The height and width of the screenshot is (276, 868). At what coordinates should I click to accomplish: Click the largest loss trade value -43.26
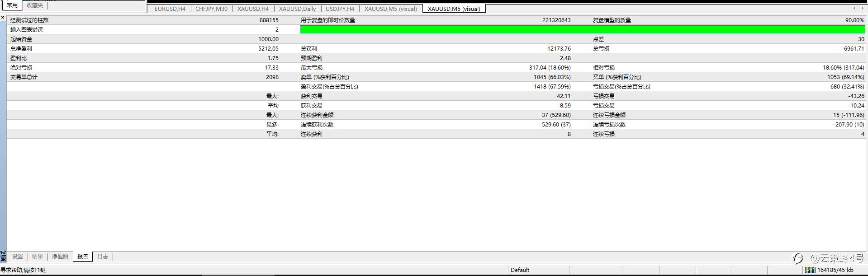click(856, 96)
